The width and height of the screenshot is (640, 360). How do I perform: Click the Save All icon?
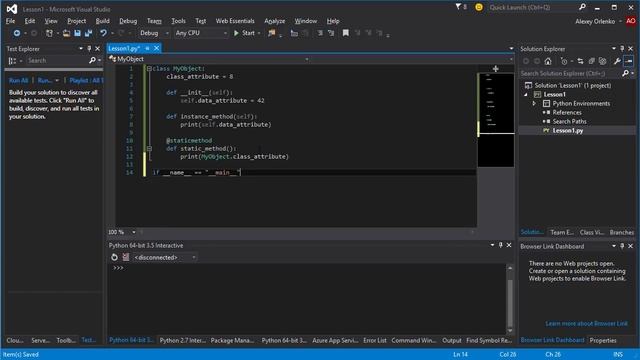[x=88, y=33]
